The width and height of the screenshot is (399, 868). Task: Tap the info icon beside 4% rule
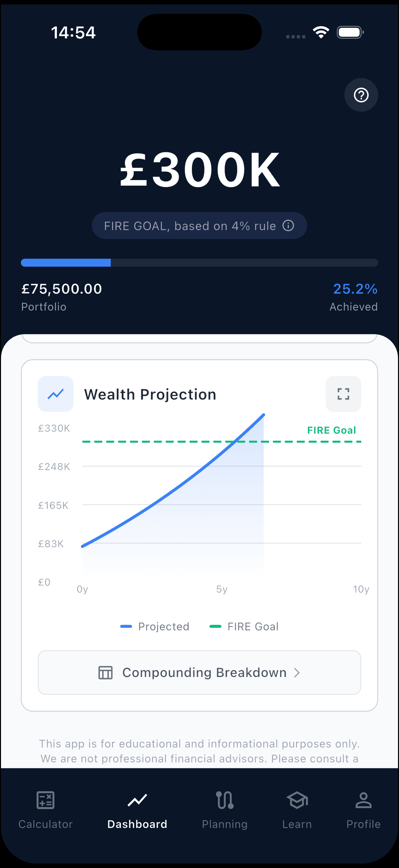click(x=288, y=225)
